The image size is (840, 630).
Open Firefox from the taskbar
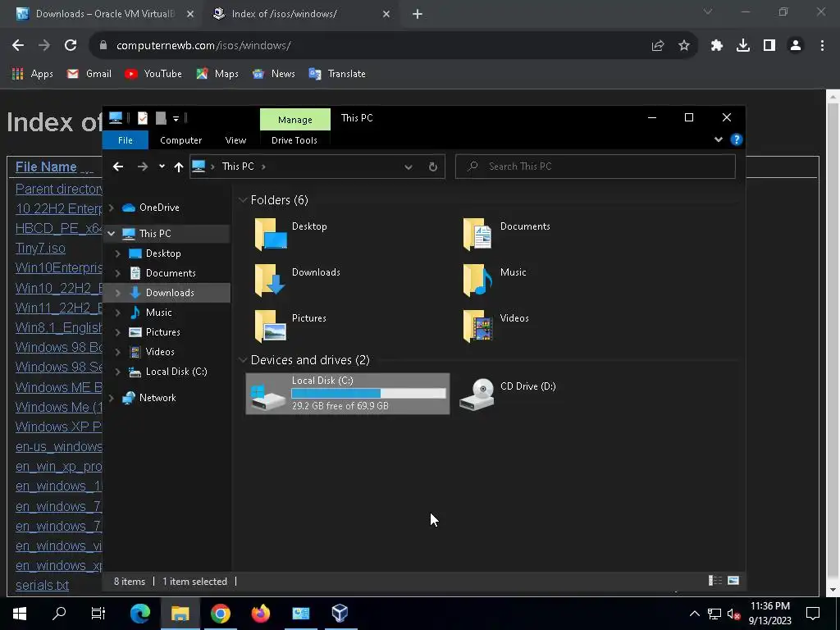pos(261,614)
